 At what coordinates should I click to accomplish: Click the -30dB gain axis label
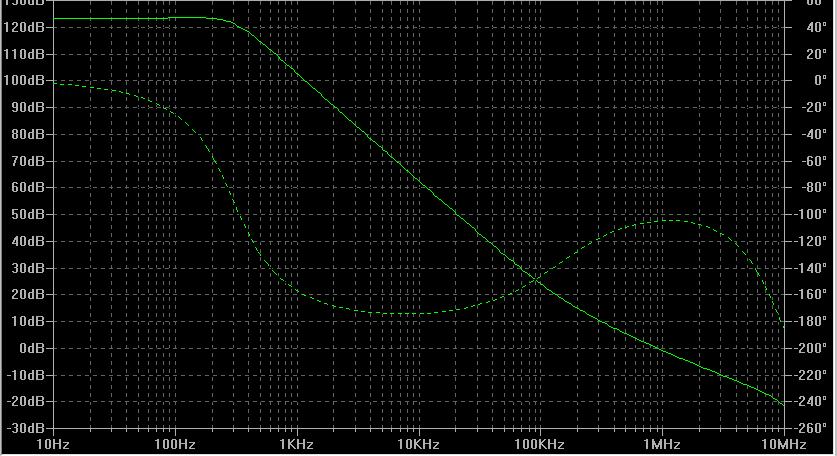24,428
